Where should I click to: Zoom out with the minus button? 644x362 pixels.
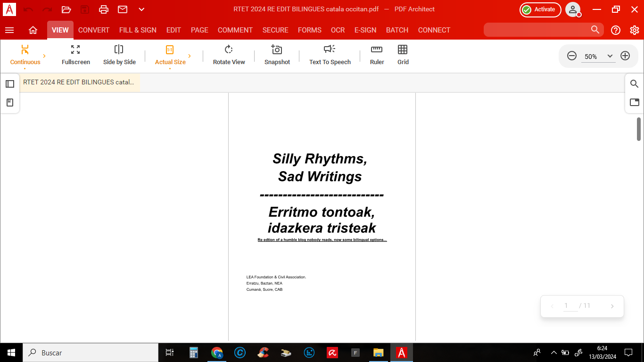(x=572, y=56)
